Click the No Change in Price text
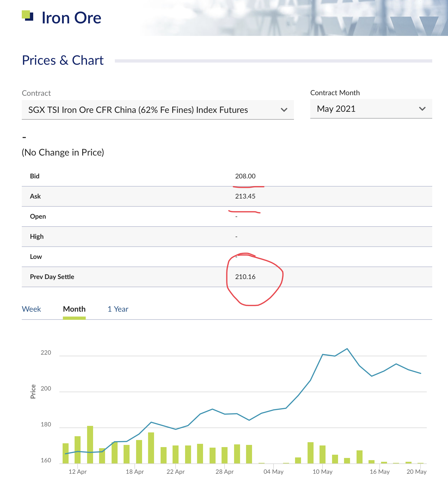The height and width of the screenshot is (480, 448). [63, 152]
